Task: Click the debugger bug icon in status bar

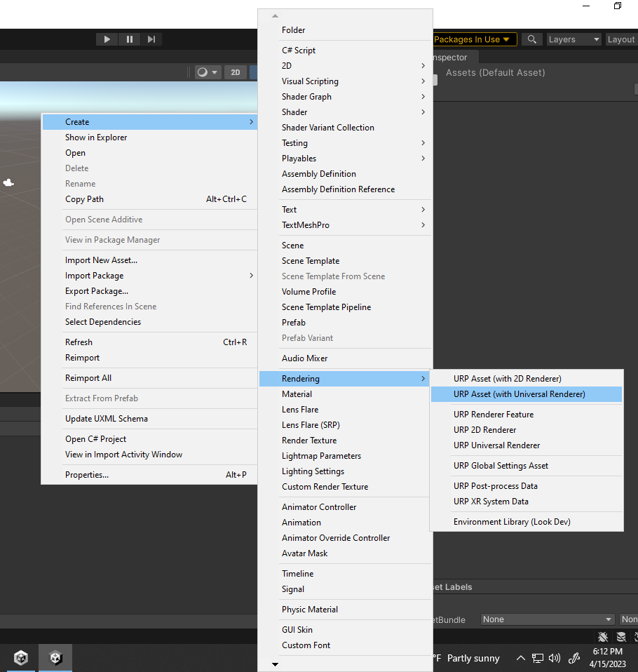Action: click(x=603, y=637)
